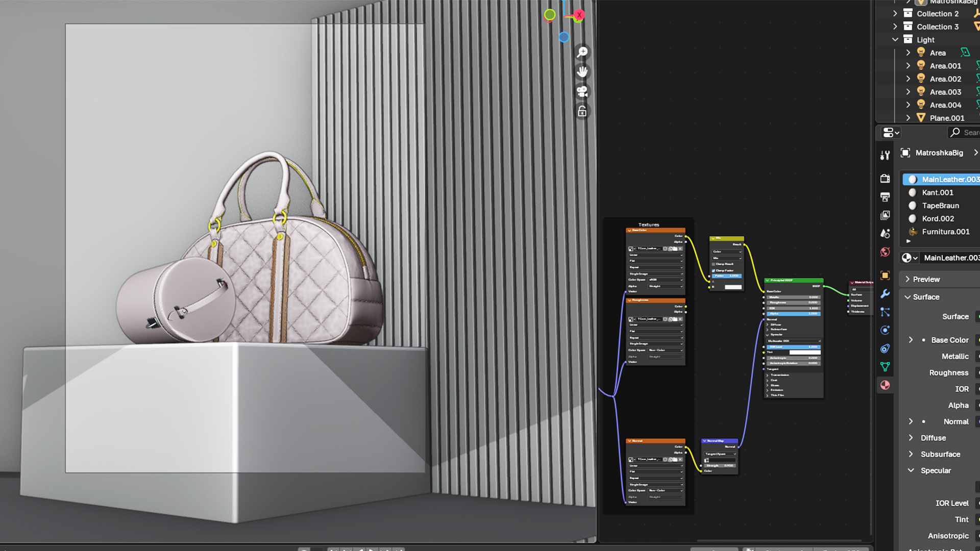This screenshot has height=551, width=980.
Task: Open the browse material dropdown
Action: 909,258
